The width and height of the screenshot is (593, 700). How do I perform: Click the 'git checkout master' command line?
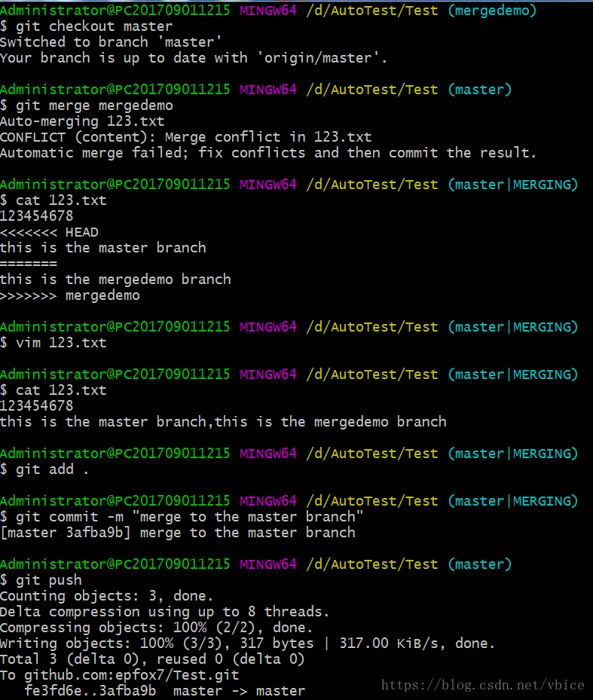(x=86, y=26)
